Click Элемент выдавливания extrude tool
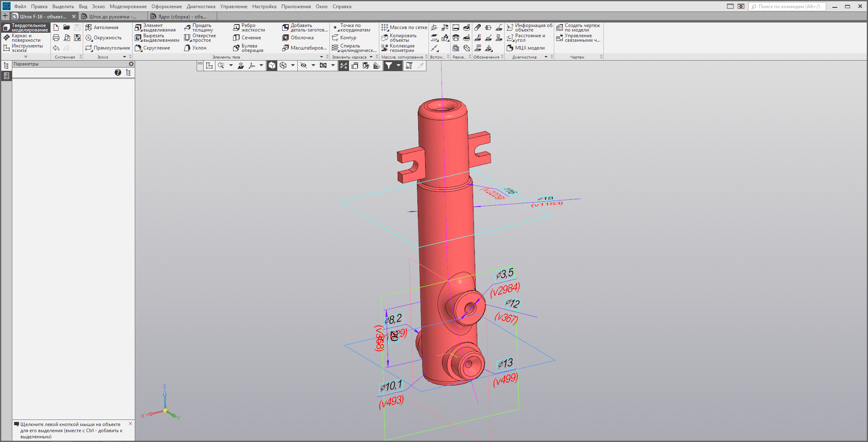Image resolution: width=868 pixels, height=442 pixels. [155, 27]
